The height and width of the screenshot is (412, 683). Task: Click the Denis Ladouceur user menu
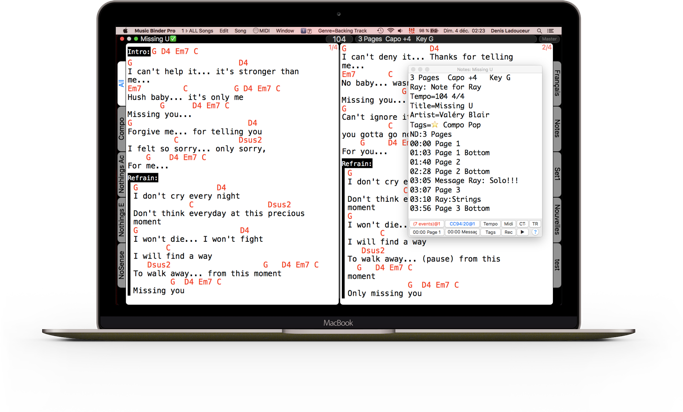[x=510, y=31]
